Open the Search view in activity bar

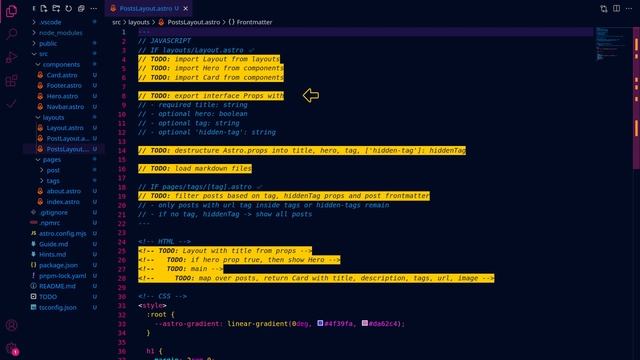[11, 33]
